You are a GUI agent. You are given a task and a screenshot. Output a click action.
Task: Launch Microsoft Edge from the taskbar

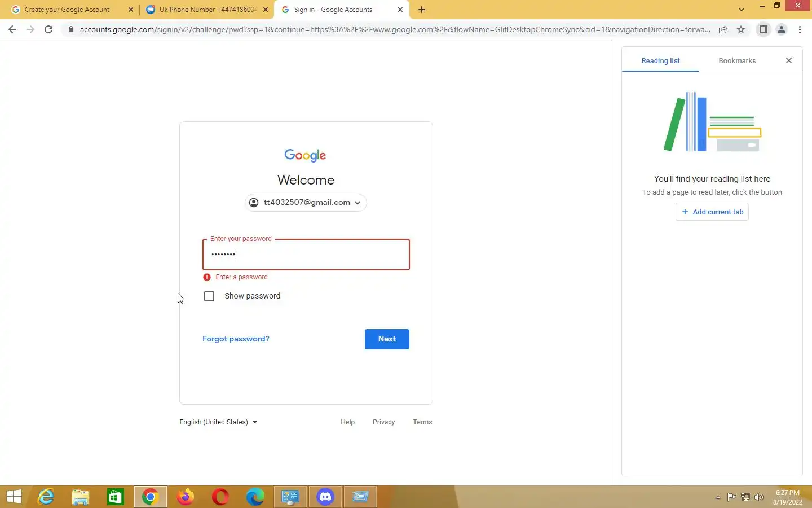pyautogui.click(x=255, y=497)
